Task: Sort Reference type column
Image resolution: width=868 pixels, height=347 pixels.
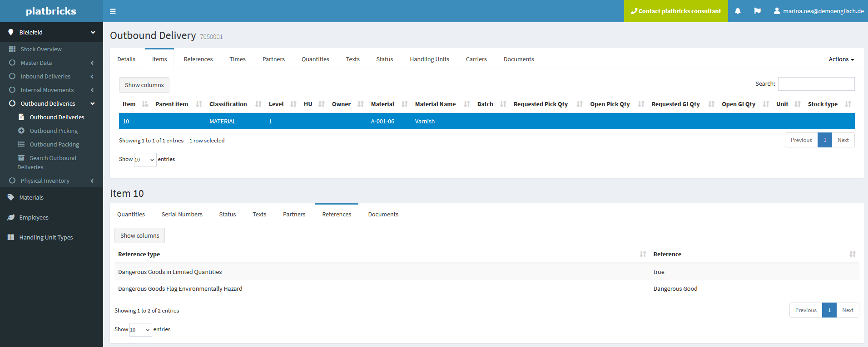Action: (643, 254)
